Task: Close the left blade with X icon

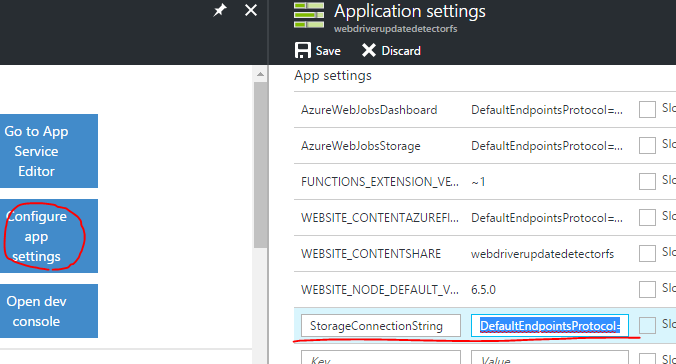Action: click(x=251, y=10)
